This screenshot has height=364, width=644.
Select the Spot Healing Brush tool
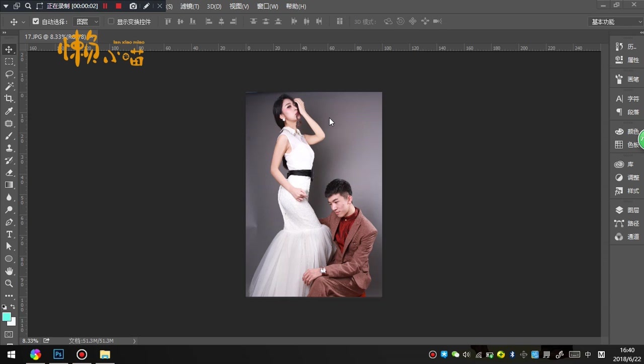9,123
